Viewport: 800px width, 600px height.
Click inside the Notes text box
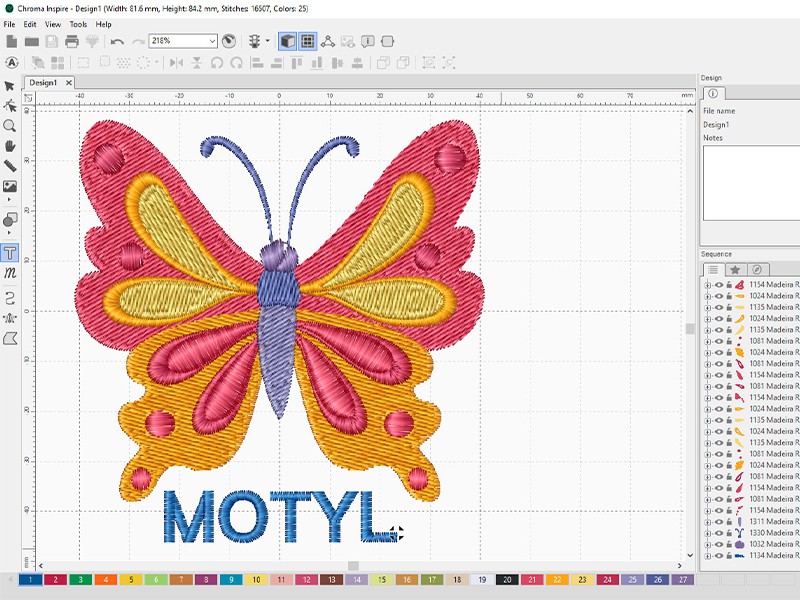click(750, 185)
